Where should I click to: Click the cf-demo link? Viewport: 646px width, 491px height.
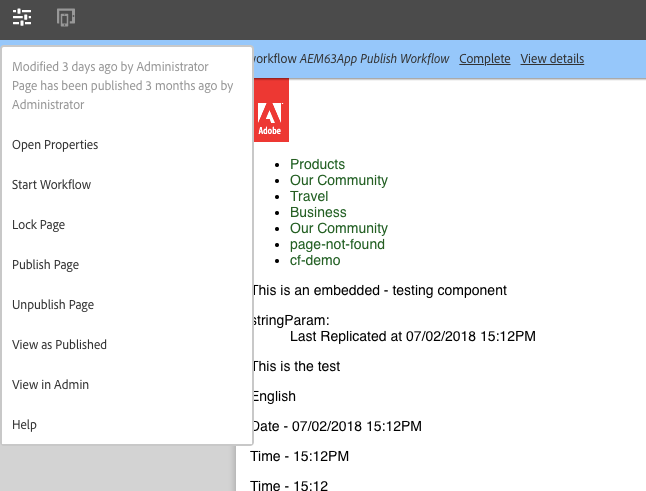pos(315,260)
